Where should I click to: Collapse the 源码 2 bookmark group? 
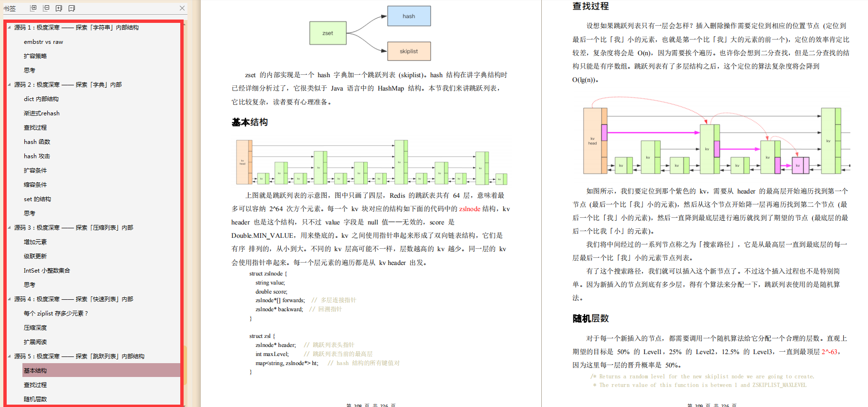(x=9, y=84)
